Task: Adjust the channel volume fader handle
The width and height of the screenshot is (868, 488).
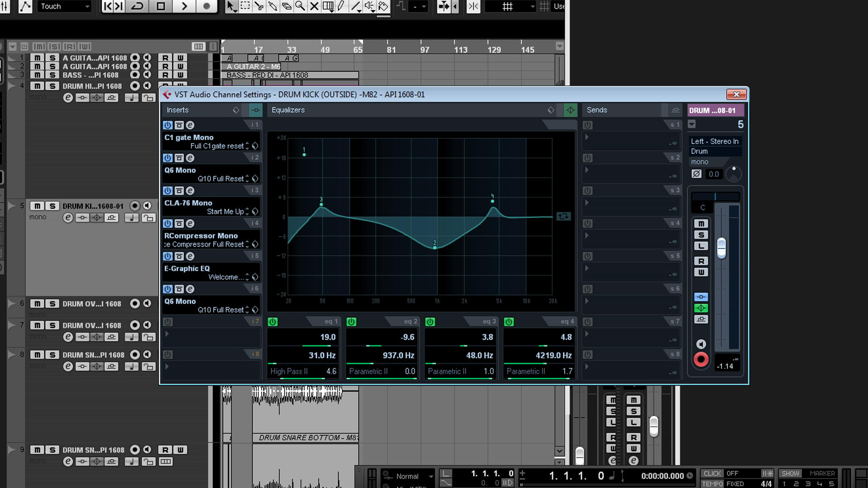Action: (722, 248)
